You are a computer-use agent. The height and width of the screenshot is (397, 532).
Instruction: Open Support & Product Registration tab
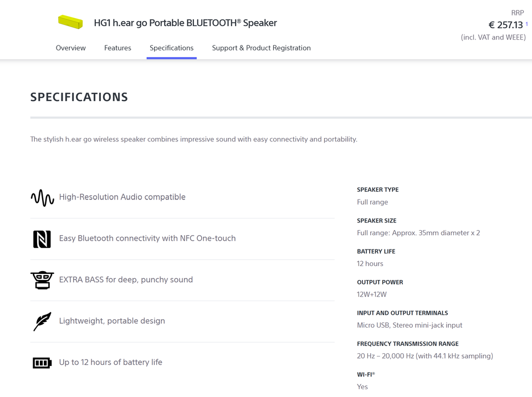[x=261, y=48]
